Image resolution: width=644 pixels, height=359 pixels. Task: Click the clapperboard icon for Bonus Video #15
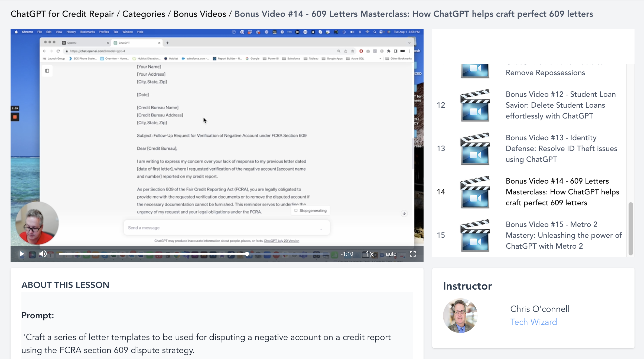coord(475,235)
